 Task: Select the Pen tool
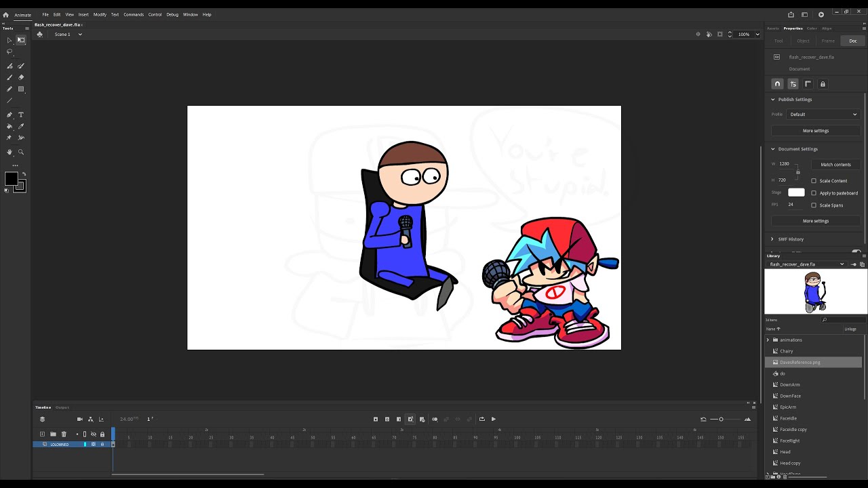pyautogui.click(x=9, y=115)
